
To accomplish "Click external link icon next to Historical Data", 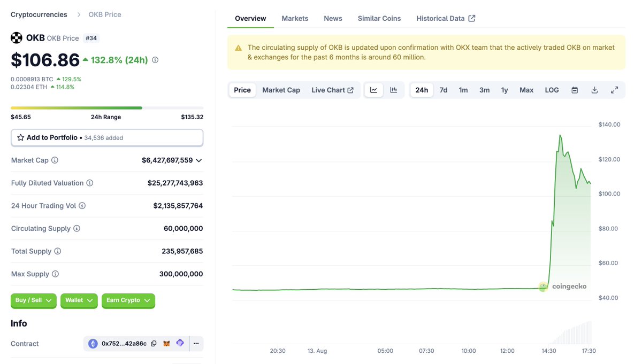I will [472, 18].
